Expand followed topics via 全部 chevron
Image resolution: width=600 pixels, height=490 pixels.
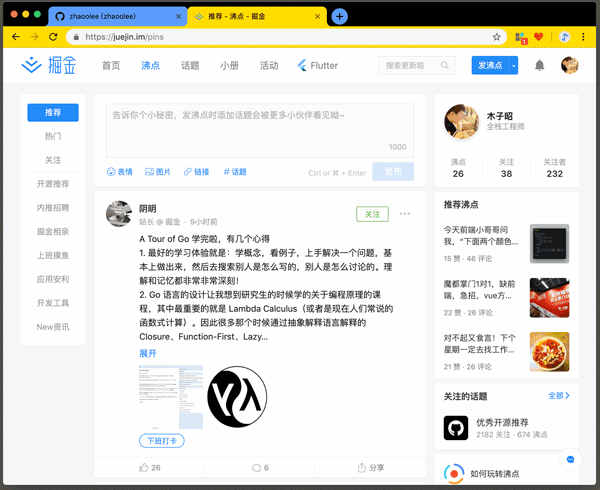559,396
